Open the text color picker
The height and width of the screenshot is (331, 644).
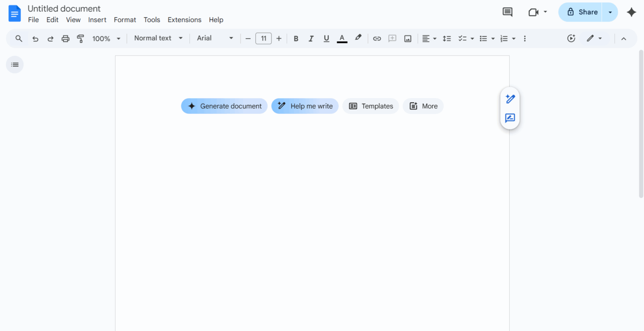[342, 38]
